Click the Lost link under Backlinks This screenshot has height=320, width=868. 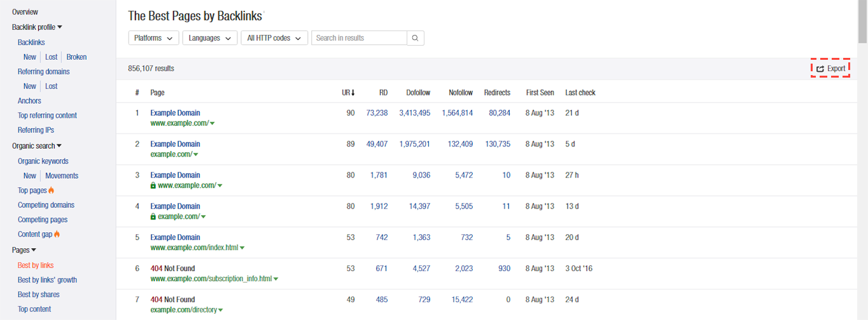pyautogui.click(x=52, y=57)
